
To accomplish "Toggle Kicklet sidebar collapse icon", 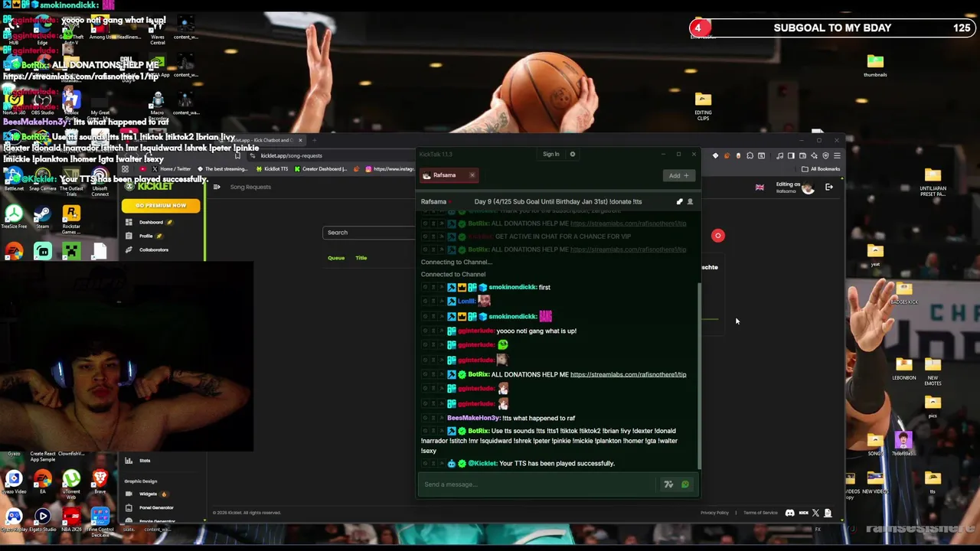I will click(x=217, y=187).
